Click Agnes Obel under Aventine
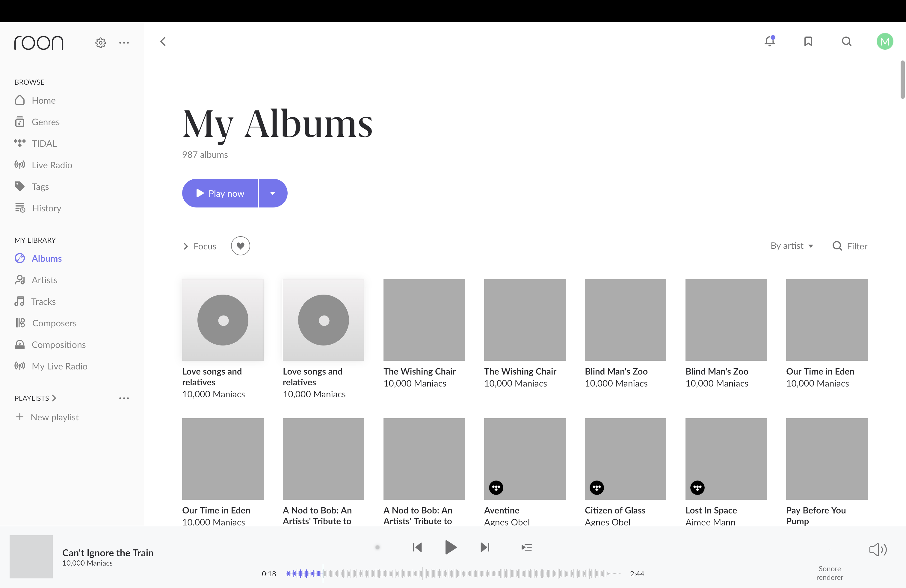Image resolution: width=906 pixels, height=588 pixels. click(x=507, y=522)
